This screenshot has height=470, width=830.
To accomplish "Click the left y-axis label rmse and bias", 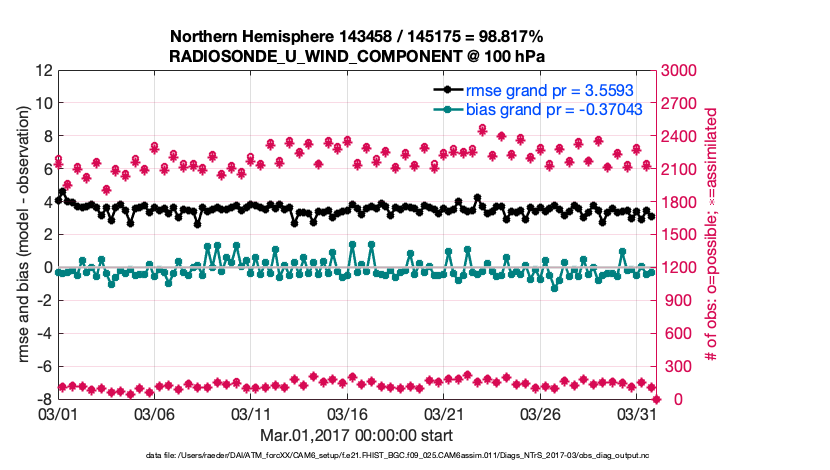I will (22, 235).
